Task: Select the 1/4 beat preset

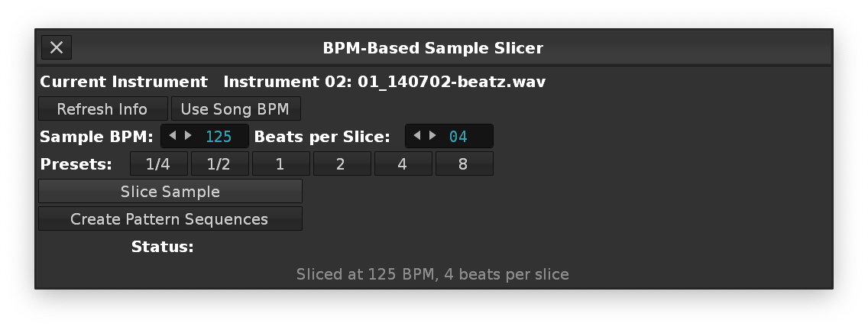Action: coord(158,164)
